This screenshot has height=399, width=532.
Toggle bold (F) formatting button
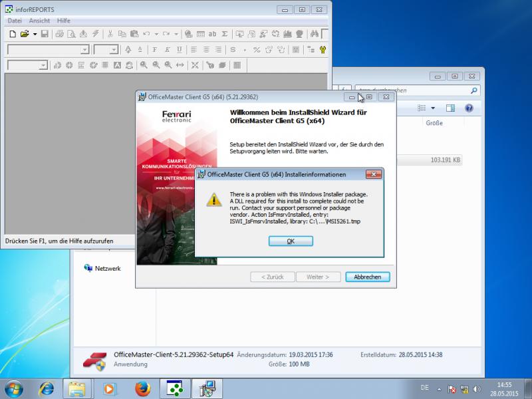(154, 49)
